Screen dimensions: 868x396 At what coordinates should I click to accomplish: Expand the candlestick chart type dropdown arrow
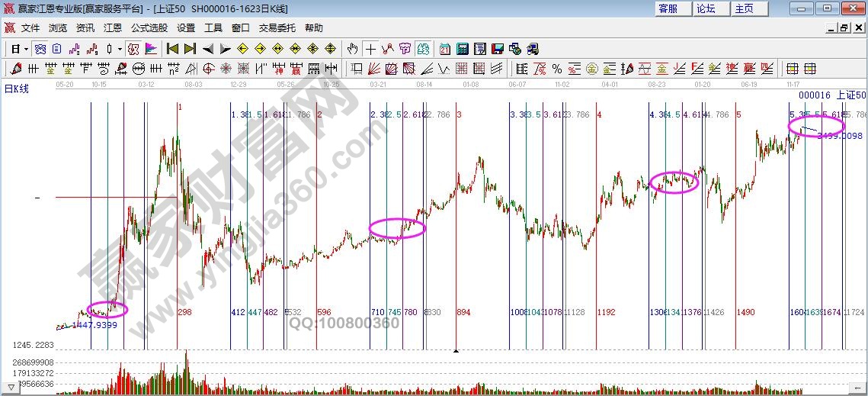pos(120,49)
